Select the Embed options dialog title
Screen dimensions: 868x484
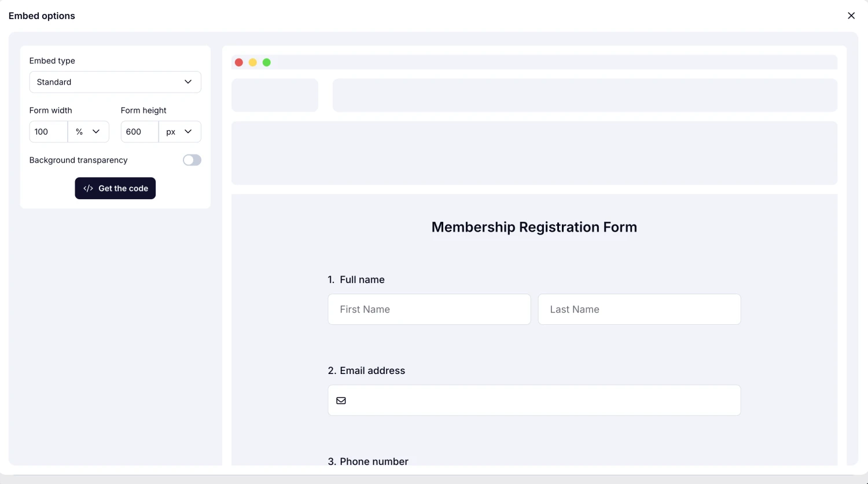(41, 16)
